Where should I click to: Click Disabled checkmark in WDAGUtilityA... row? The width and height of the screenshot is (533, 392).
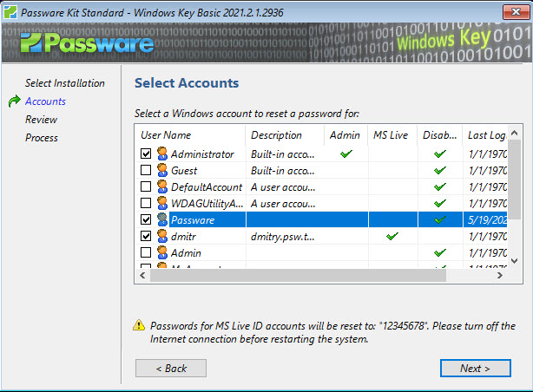[440, 204]
